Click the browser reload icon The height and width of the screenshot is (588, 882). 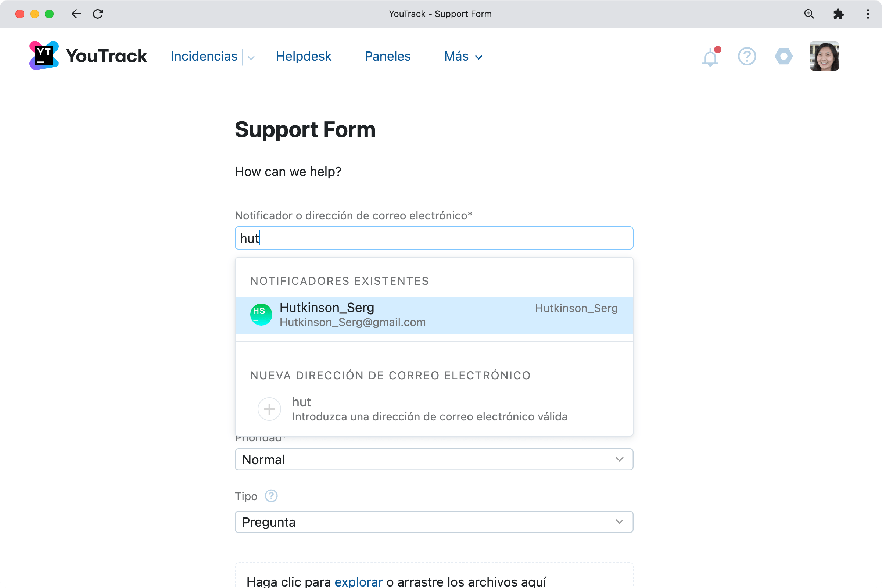(98, 14)
